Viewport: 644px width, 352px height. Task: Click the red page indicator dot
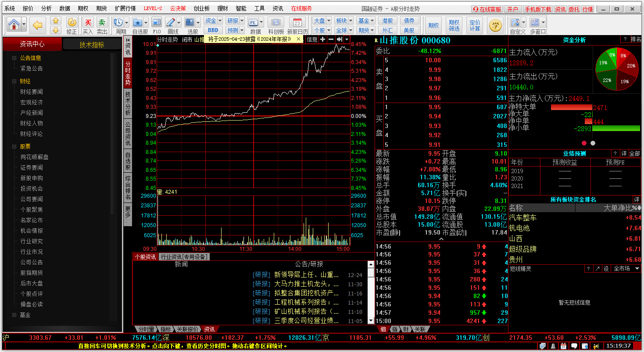tap(584, 143)
